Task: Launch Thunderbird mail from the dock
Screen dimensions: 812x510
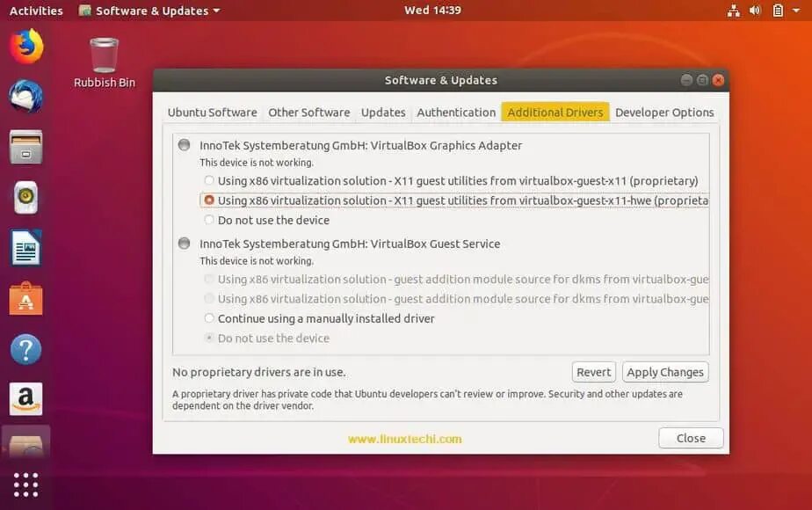Action: (25, 97)
